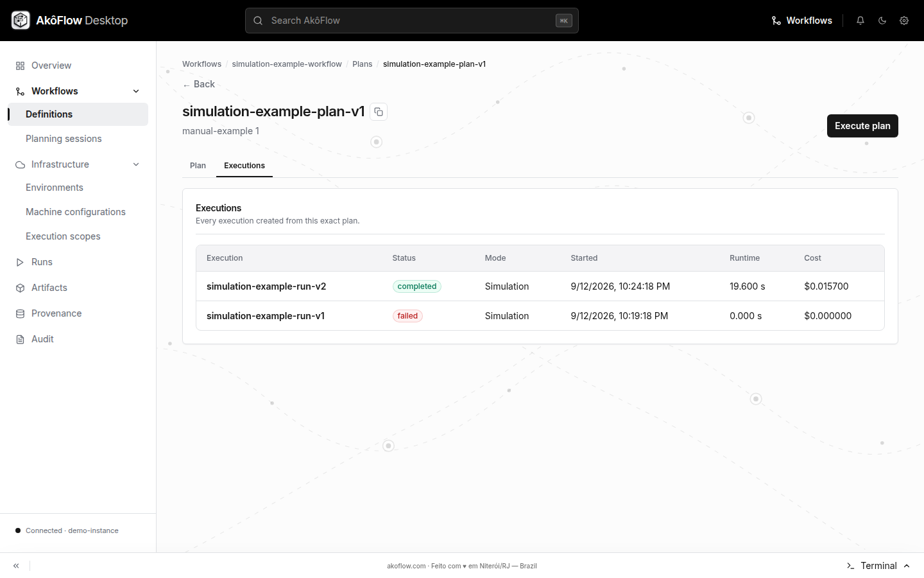924x578 pixels.
Task: Open settings via the gear icon
Action: click(904, 21)
